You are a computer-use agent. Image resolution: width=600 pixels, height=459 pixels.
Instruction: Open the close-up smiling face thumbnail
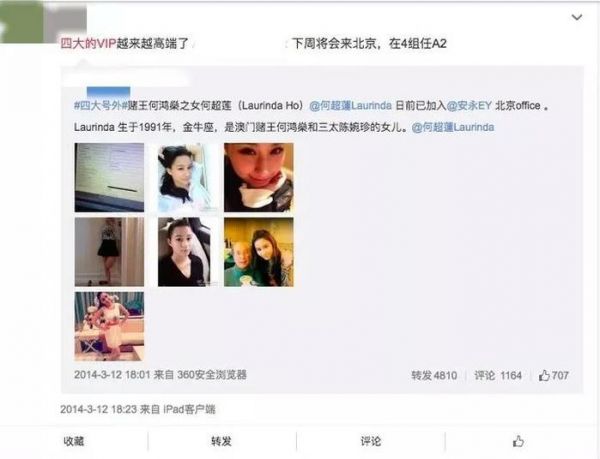coord(259,177)
